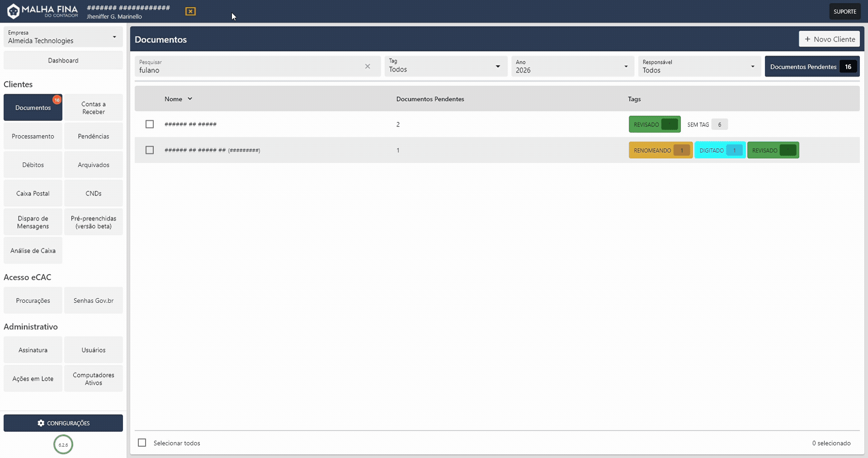Open Configurações with the gear icon
Viewport: 868px width, 458px height.
pos(41,423)
